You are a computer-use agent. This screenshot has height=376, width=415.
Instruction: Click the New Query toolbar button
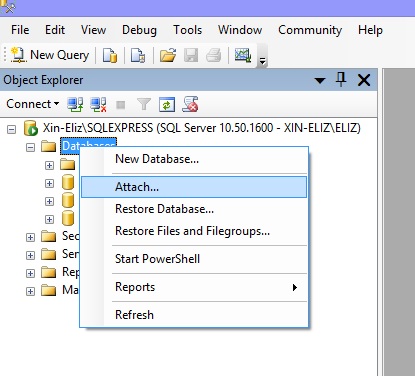[x=50, y=55]
